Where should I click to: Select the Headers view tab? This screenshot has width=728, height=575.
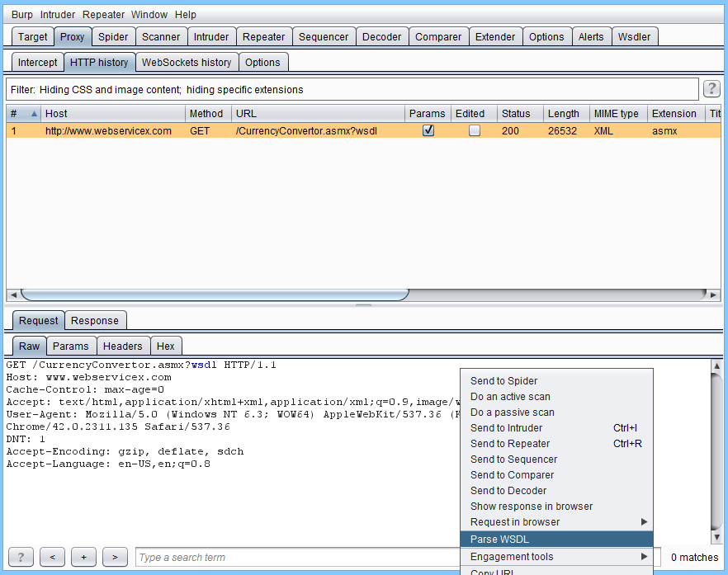(x=122, y=346)
